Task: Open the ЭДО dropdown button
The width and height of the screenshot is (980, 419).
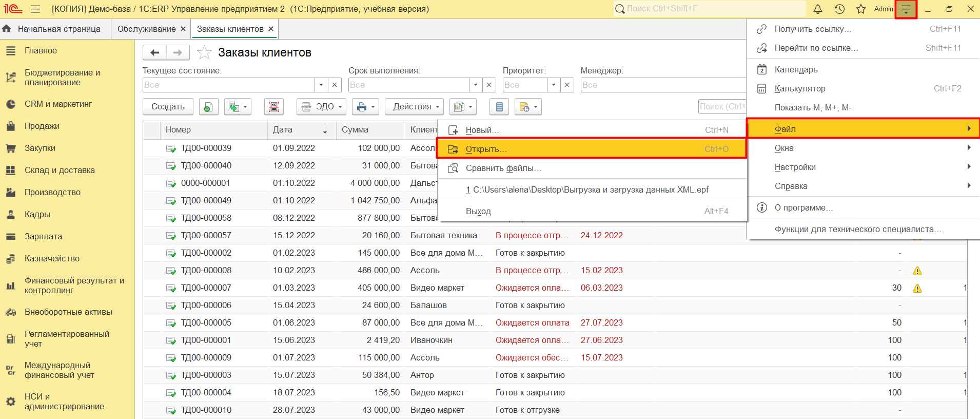Action: [321, 107]
